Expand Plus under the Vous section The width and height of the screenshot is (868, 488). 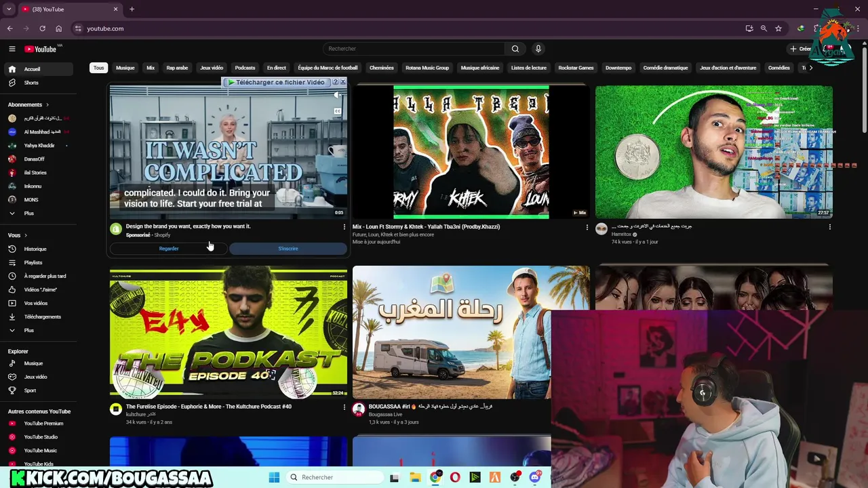point(38,330)
